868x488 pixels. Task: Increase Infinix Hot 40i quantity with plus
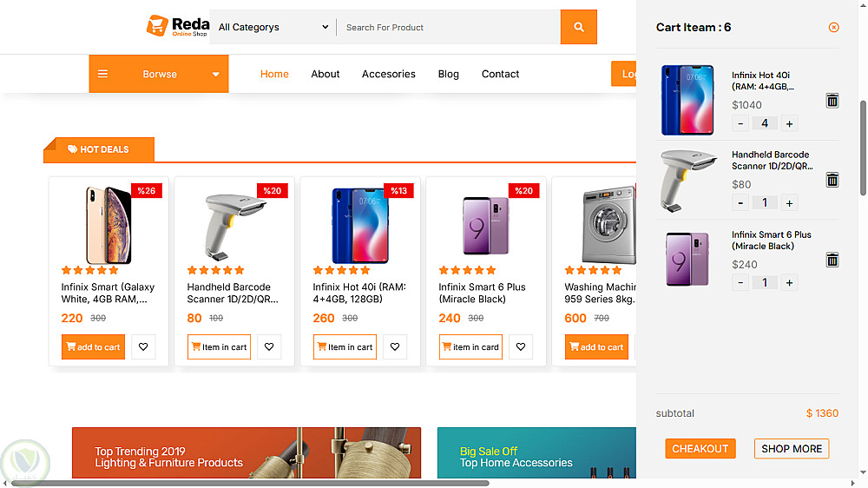(x=789, y=123)
